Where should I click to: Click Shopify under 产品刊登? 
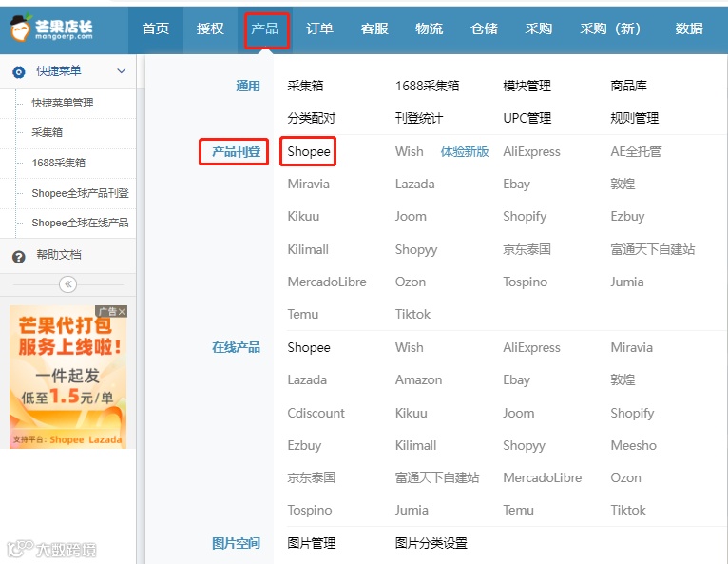click(525, 217)
